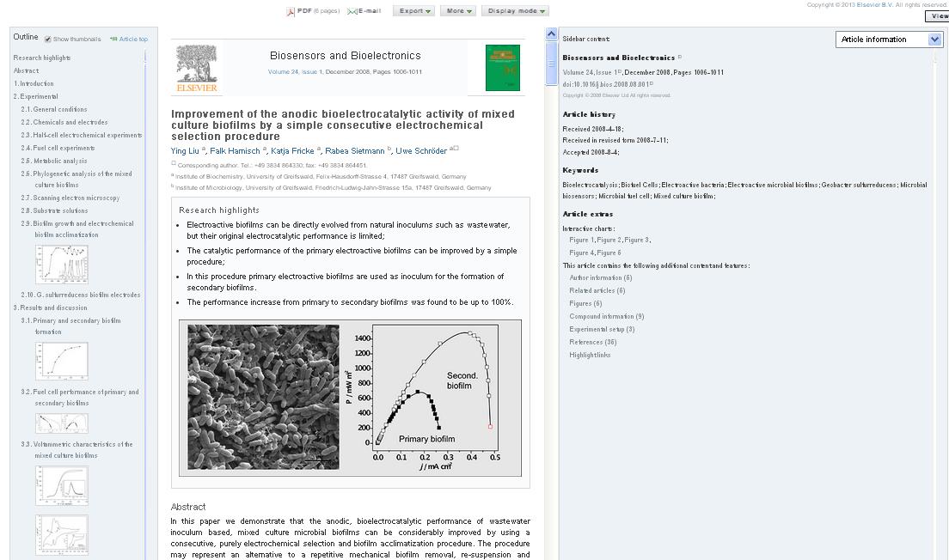949x560 pixels.
Task: Open Article information sidebar dropdown
Action: [889, 40]
